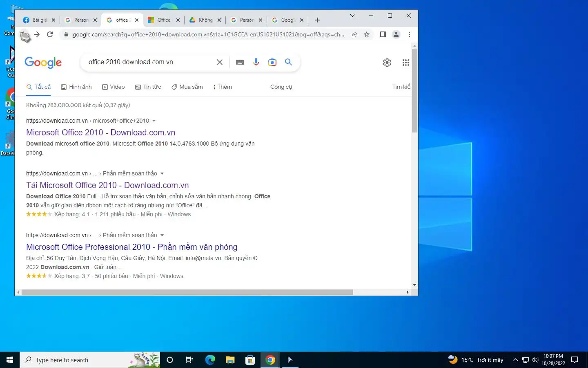Select the Video results filter
This screenshot has width=588, height=368.
click(114, 87)
